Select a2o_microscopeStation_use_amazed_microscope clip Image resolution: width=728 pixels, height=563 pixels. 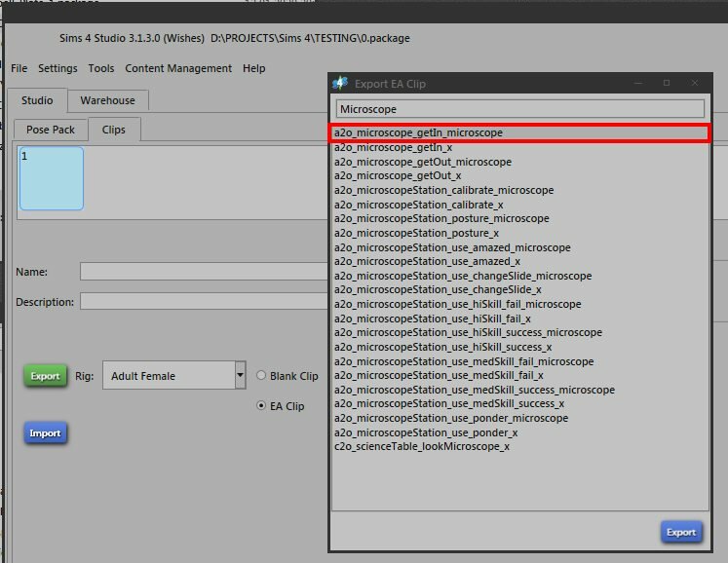click(520, 247)
